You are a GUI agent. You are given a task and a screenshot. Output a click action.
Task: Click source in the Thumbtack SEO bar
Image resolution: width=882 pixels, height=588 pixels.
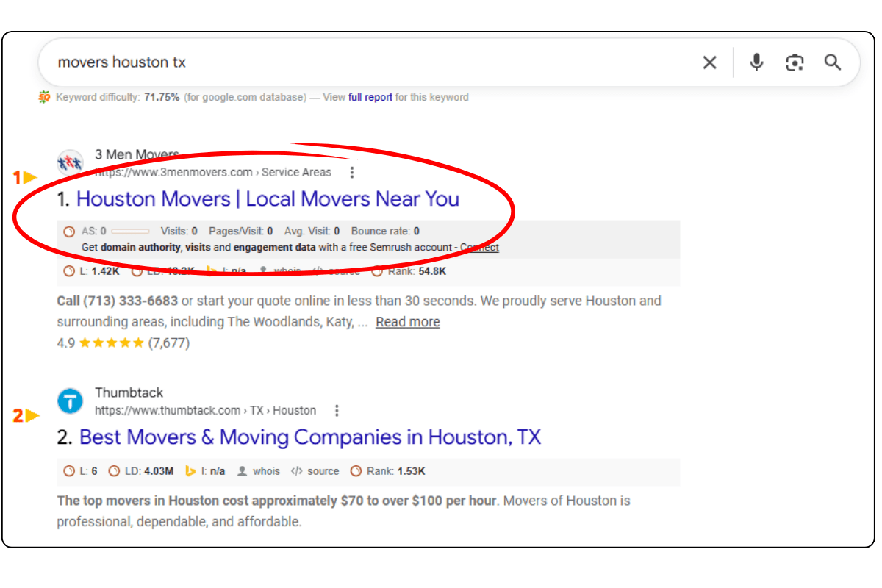click(323, 471)
